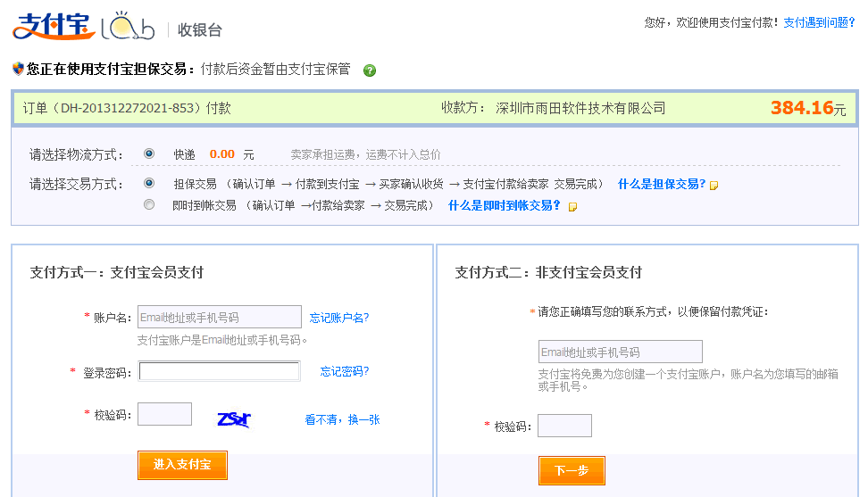This screenshot has width=868, height=497.
Task: Open 支付遇到问题? help link
Action: coord(819,22)
